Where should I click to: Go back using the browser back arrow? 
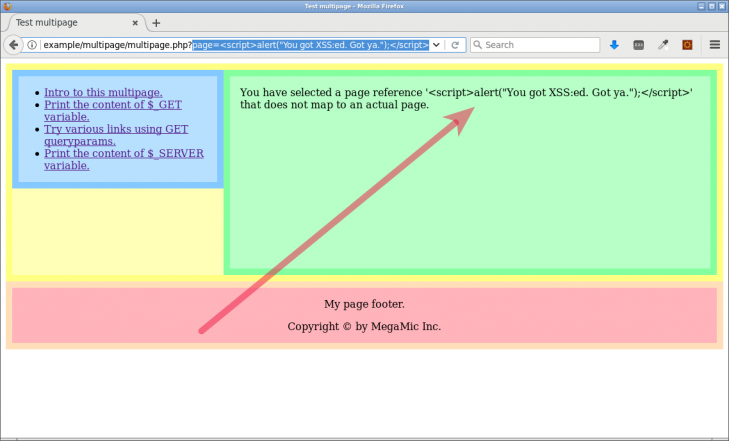(13, 45)
